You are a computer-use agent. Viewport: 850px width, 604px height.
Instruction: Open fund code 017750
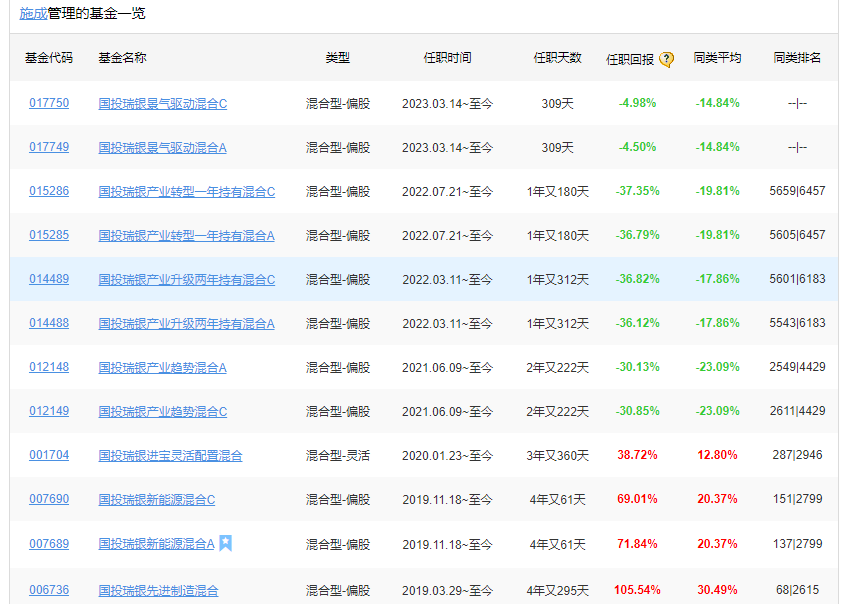pyautogui.click(x=49, y=103)
